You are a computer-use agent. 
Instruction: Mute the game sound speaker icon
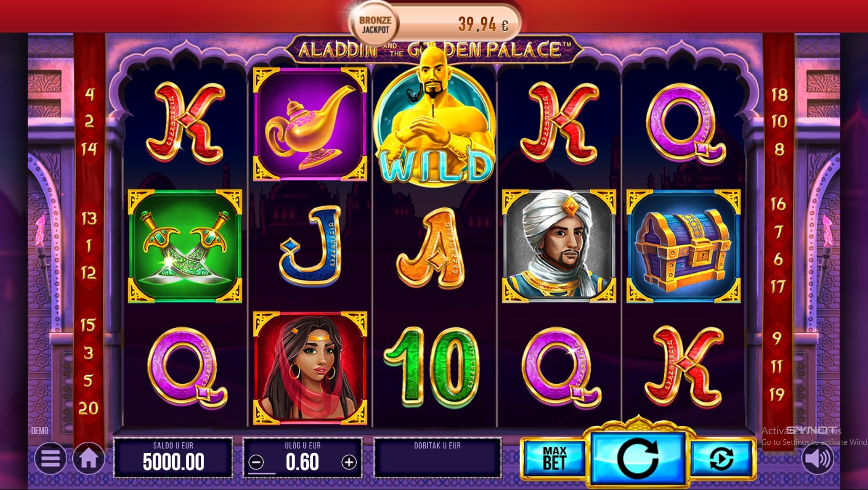click(x=818, y=458)
